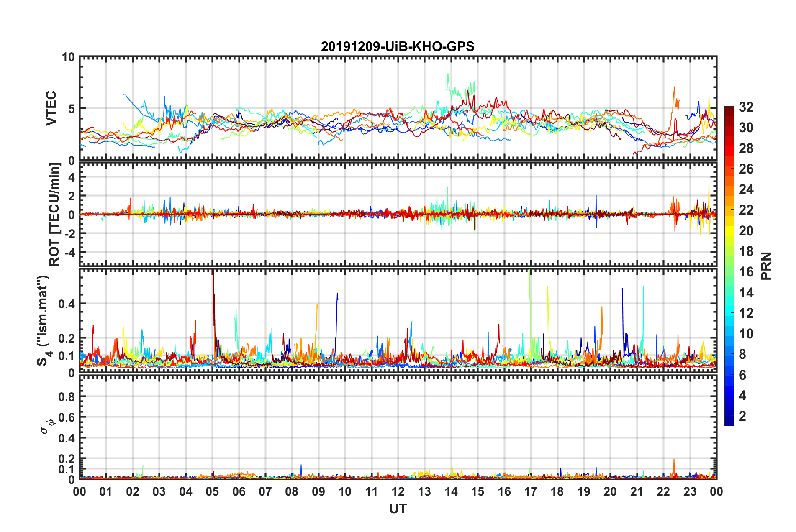Click the plot title "20191209-UiB-KHO-GPS"
Viewport: 796px width, 532px height.
click(x=398, y=46)
